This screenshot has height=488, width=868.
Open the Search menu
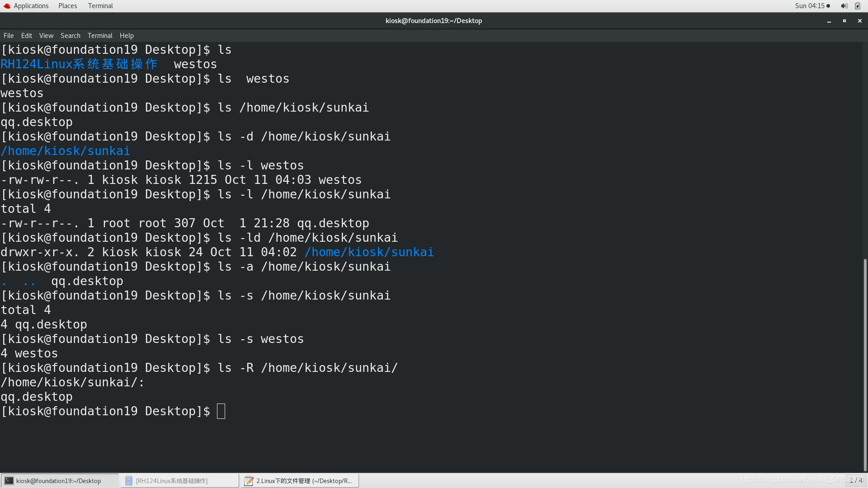click(x=70, y=36)
